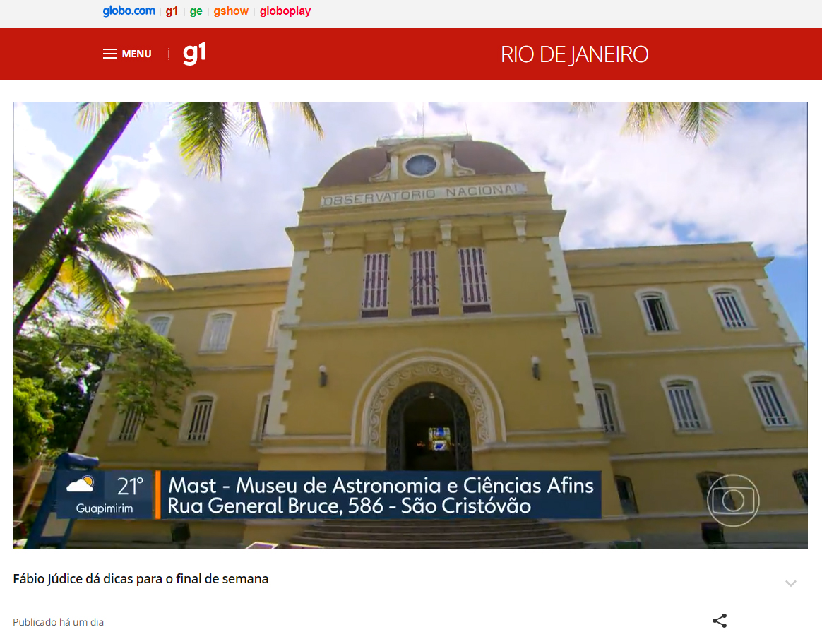Expand the video description chevron
The image size is (822, 644).
click(x=791, y=583)
